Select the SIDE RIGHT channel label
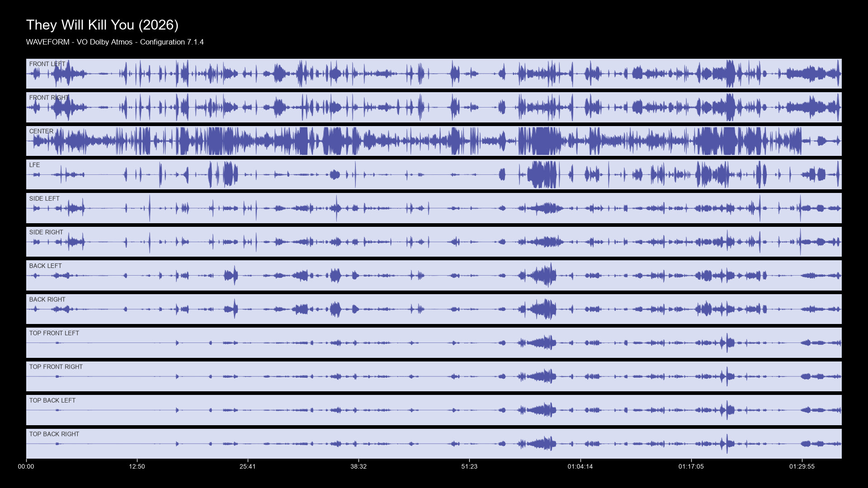Viewport: 868px width, 488px height. click(46, 232)
